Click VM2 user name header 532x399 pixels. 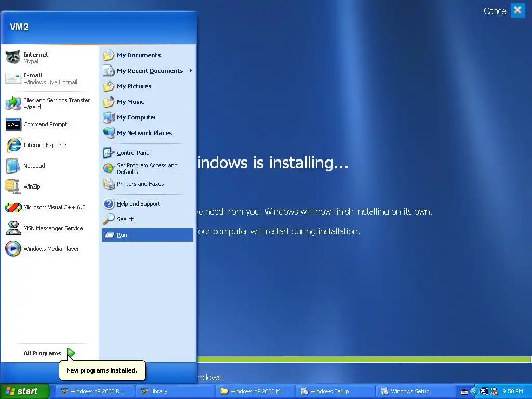19,27
